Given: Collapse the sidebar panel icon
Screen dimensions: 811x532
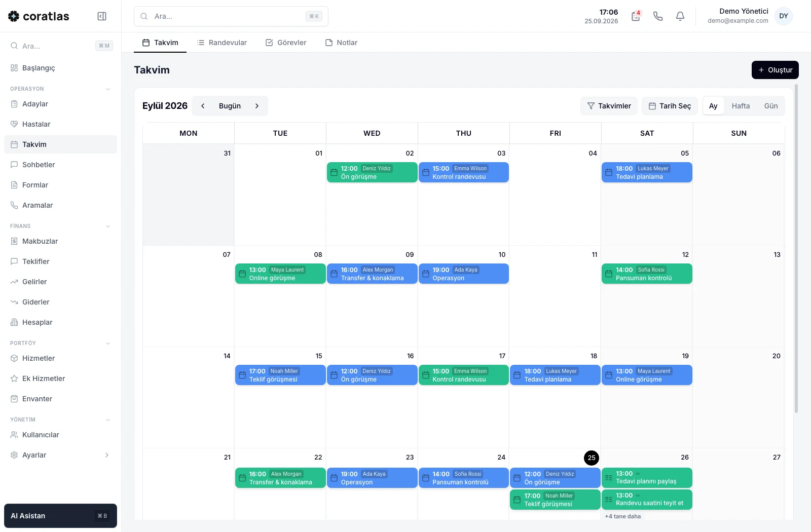Looking at the screenshot, I should coord(102,16).
